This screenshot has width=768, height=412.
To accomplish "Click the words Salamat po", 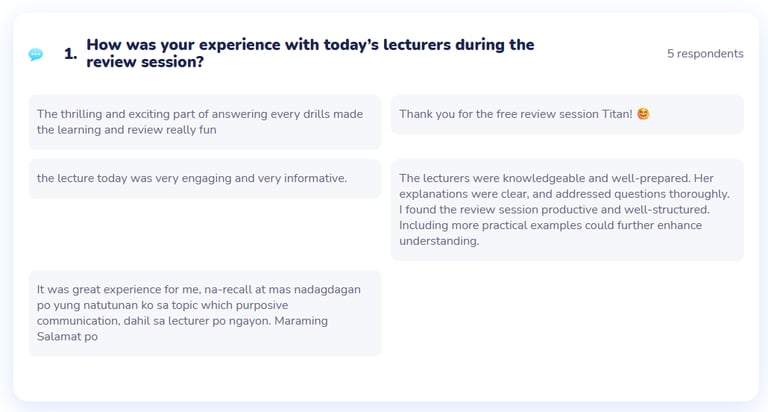I will pos(67,337).
